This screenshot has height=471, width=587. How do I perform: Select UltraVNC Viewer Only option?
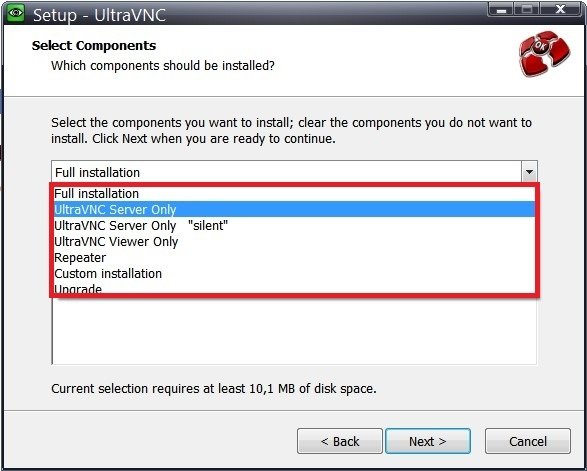pos(294,241)
